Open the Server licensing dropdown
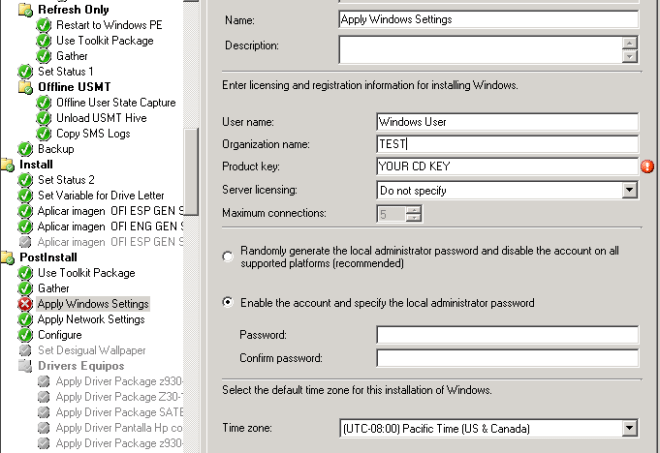 pyautogui.click(x=629, y=189)
